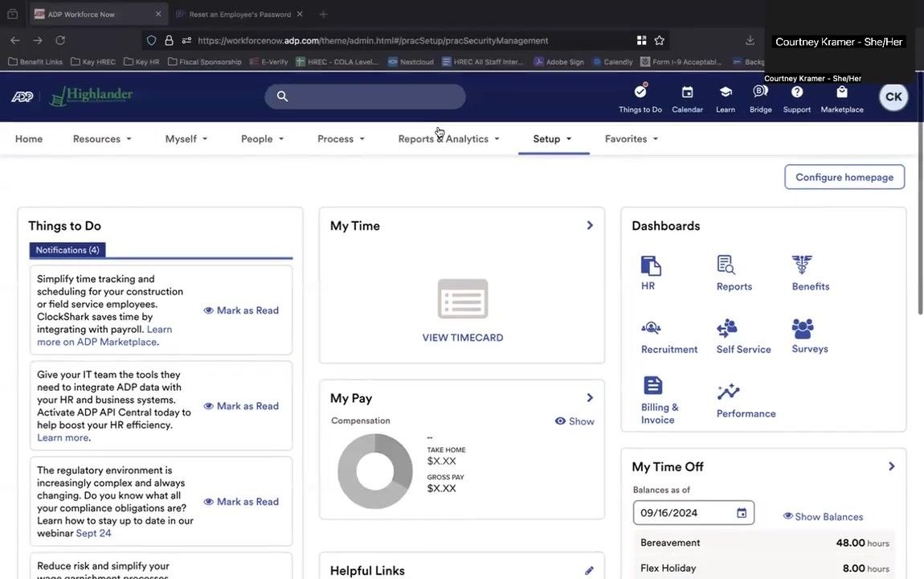Mark ClockShark notification as read
The image size is (924, 579).
(x=241, y=310)
